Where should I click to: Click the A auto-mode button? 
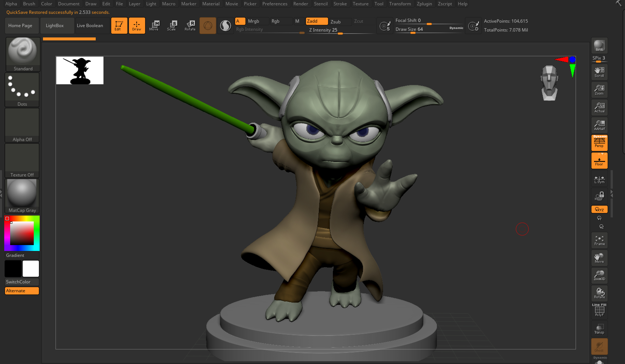click(x=240, y=21)
